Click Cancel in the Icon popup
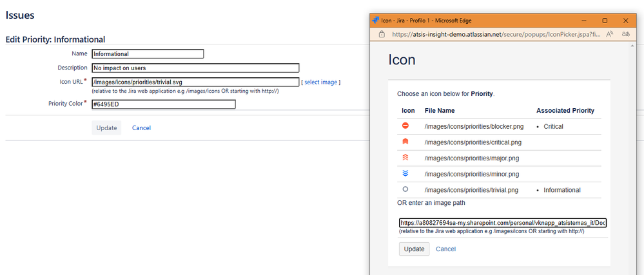644x275 pixels. (445, 249)
